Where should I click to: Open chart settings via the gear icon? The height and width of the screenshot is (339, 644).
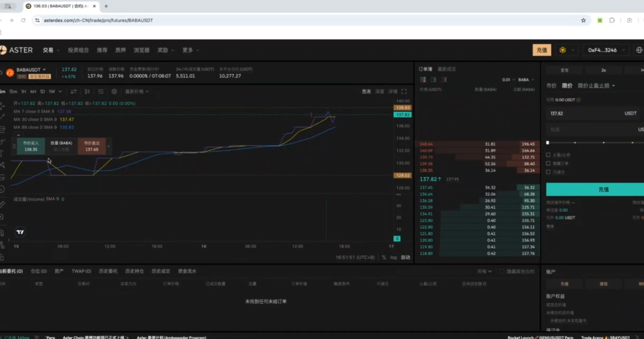114,91
